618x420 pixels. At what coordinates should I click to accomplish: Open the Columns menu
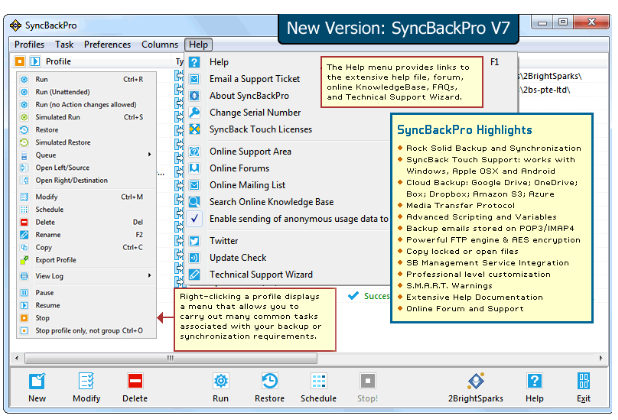point(160,45)
